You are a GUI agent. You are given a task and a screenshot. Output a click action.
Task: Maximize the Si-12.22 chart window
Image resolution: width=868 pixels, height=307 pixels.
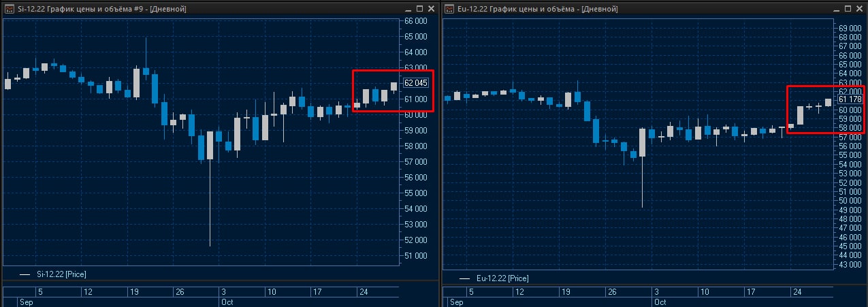tap(419, 9)
